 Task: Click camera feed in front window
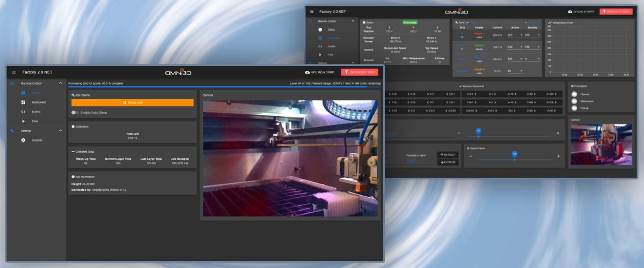290,158
